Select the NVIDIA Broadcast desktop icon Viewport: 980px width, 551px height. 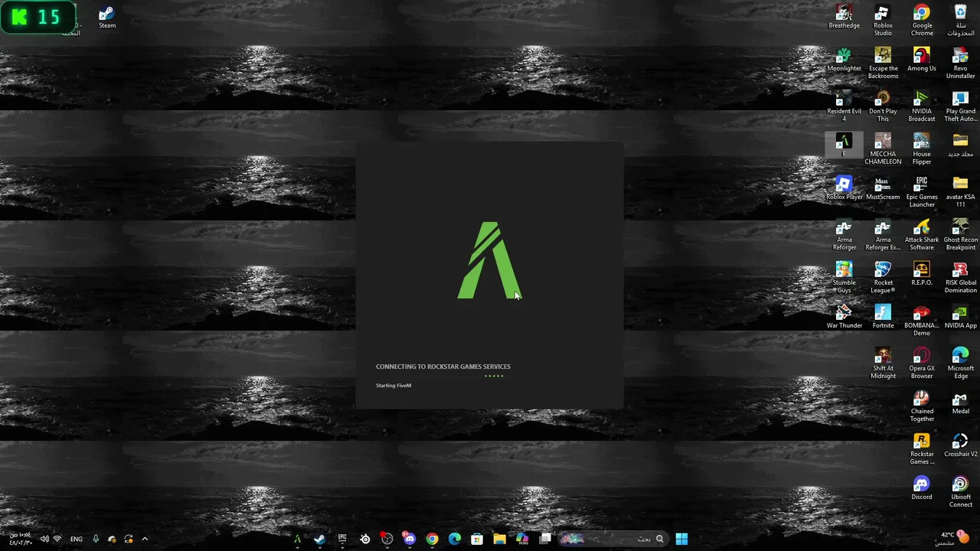[x=922, y=106]
